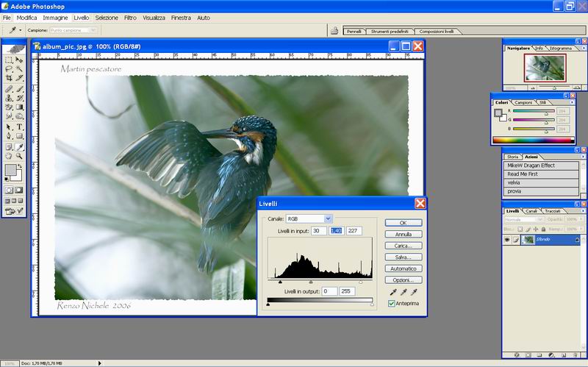The image size is (588, 367).
Task: Pick the Zoom magnifier tool
Action: click(x=20, y=155)
